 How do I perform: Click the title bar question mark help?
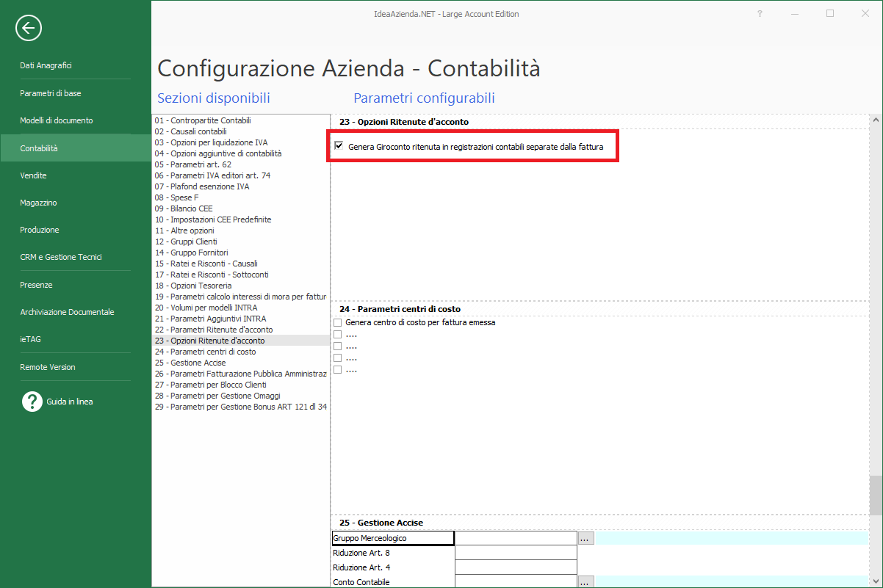pyautogui.click(x=760, y=13)
